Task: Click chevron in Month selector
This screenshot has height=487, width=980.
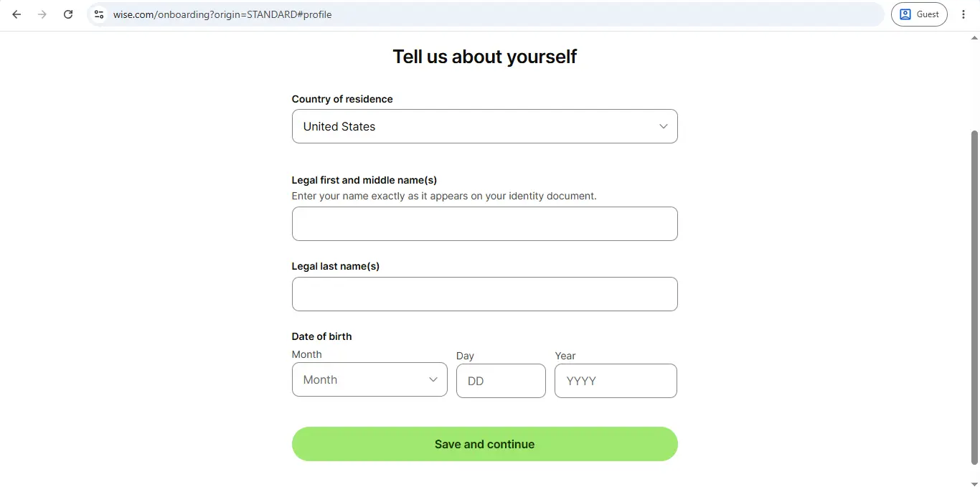Action: (x=433, y=379)
